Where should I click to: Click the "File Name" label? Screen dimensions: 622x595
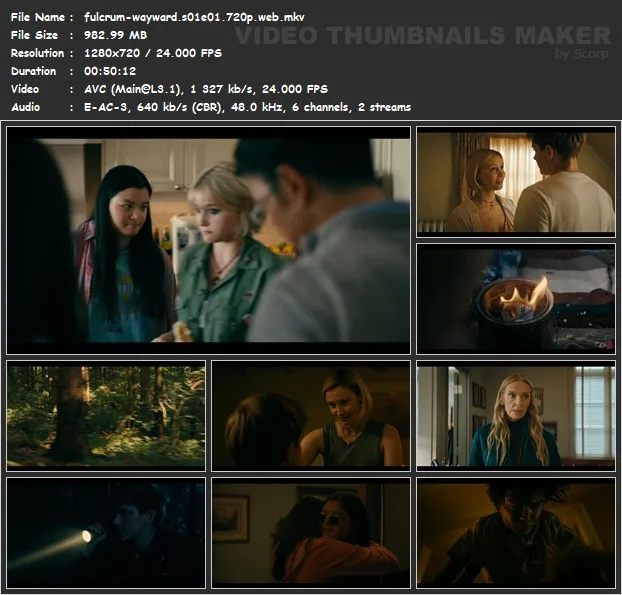coord(37,17)
